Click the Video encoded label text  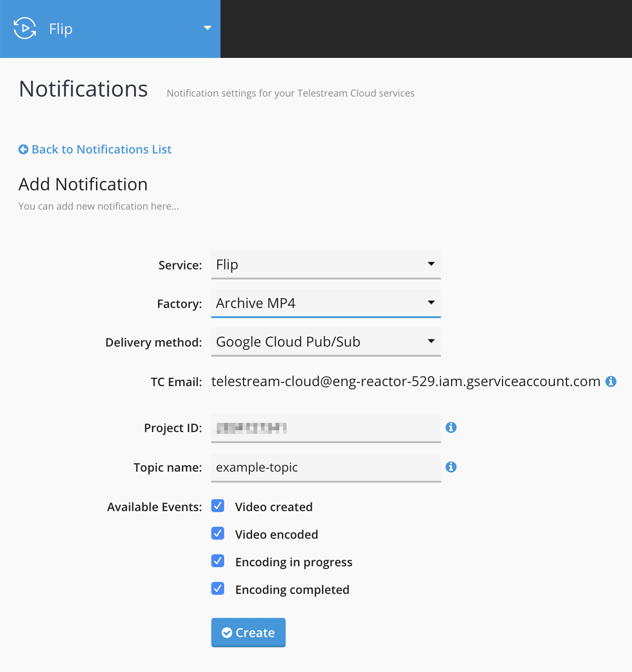coord(276,535)
